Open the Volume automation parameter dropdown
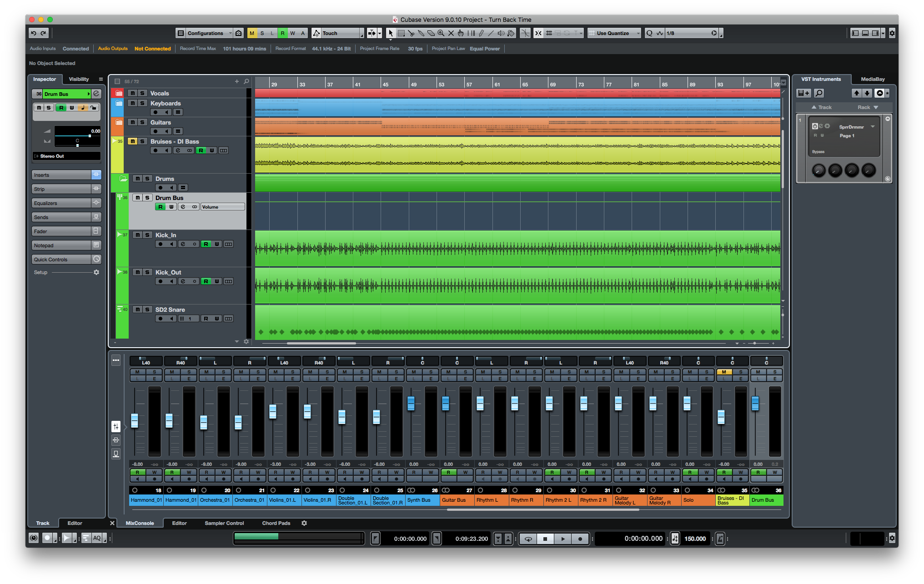Image resolution: width=924 pixels, height=584 pixels. [223, 207]
